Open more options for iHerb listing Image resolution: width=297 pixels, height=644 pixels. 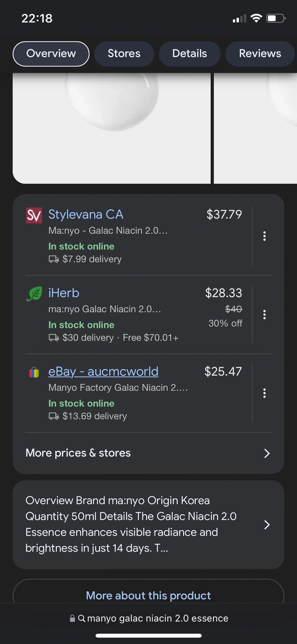tap(264, 315)
